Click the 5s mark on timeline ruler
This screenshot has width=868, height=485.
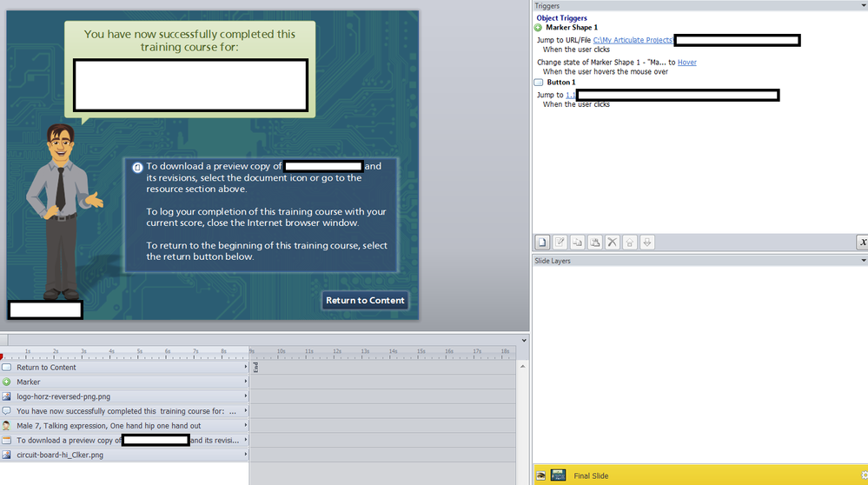140,351
